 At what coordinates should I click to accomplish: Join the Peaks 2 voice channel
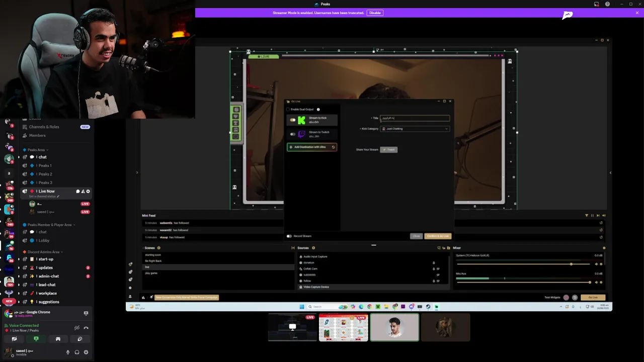click(55, 174)
